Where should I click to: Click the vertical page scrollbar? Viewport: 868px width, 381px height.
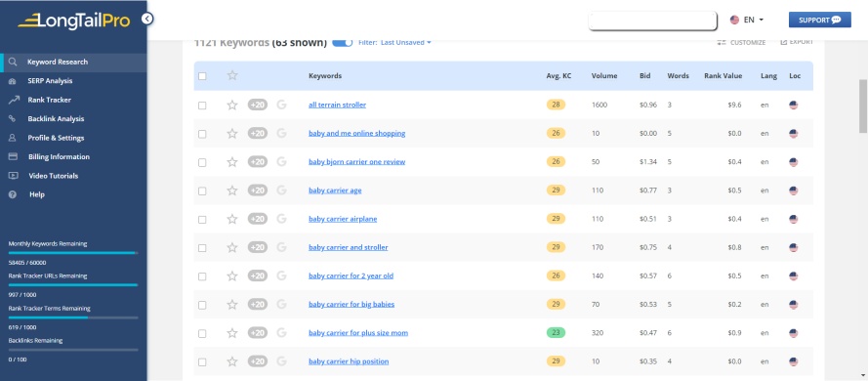862,106
